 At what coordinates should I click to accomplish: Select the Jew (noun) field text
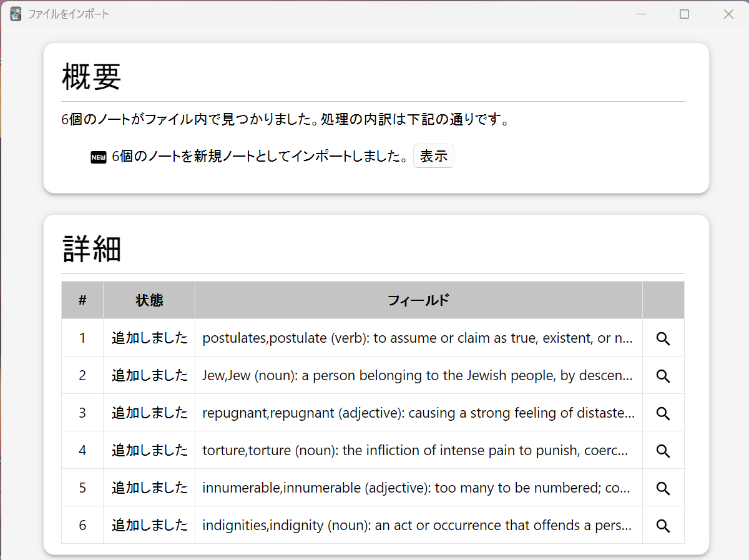tap(418, 375)
